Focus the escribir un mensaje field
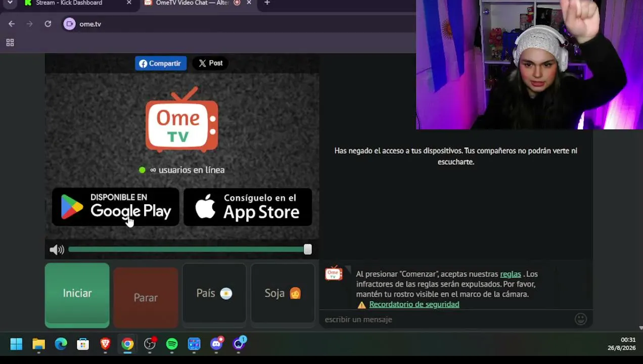This screenshot has width=643, height=364. click(x=447, y=320)
